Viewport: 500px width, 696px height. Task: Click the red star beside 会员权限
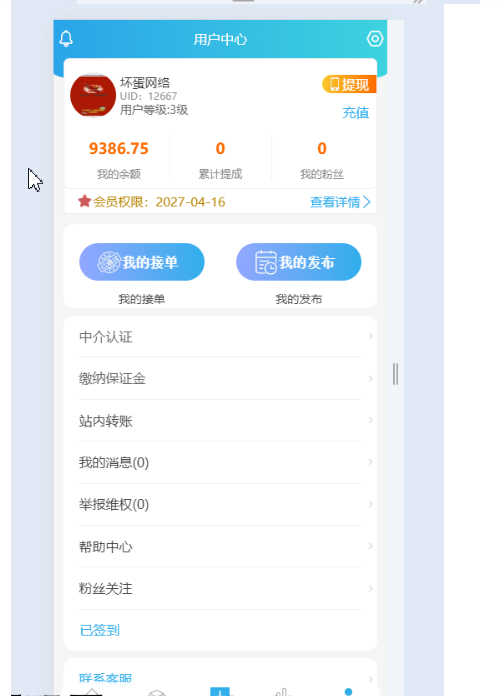[x=84, y=202]
